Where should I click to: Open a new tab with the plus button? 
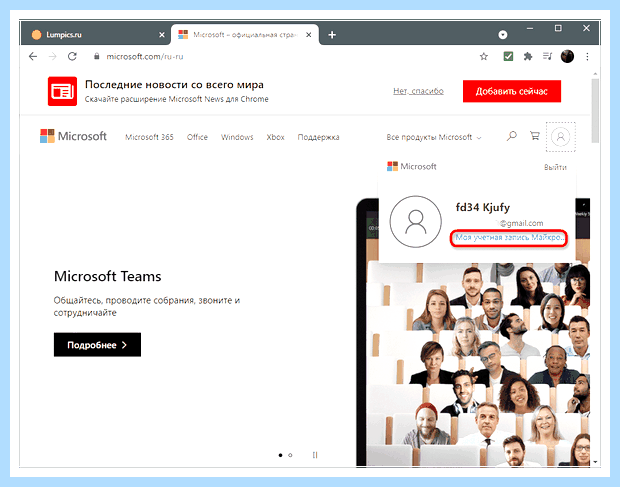coord(332,35)
